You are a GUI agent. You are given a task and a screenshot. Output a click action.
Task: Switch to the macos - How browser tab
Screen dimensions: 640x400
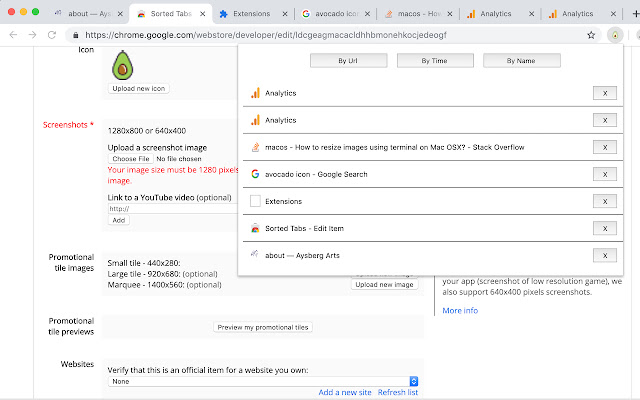point(419,14)
